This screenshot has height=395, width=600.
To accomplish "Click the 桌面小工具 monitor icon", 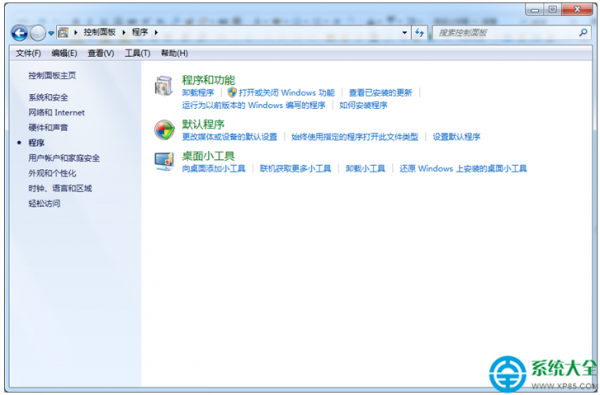I will 165,162.
